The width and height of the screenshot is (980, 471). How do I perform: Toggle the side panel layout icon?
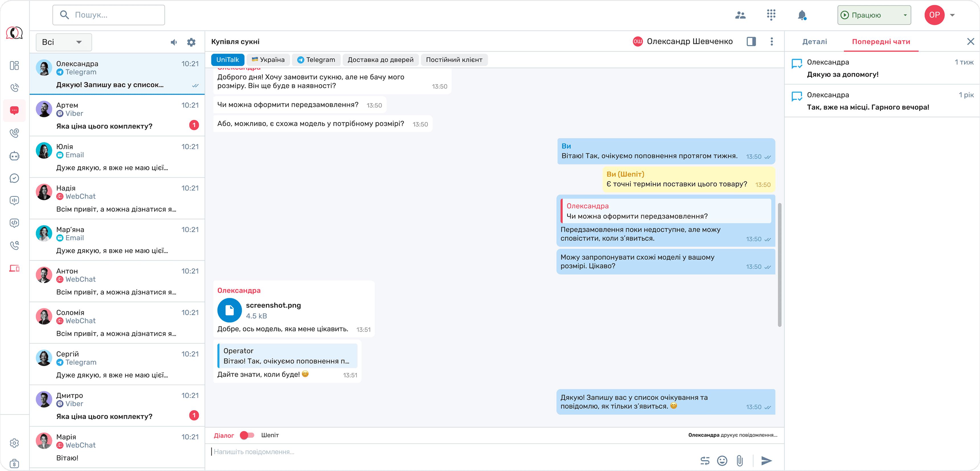(751, 42)
